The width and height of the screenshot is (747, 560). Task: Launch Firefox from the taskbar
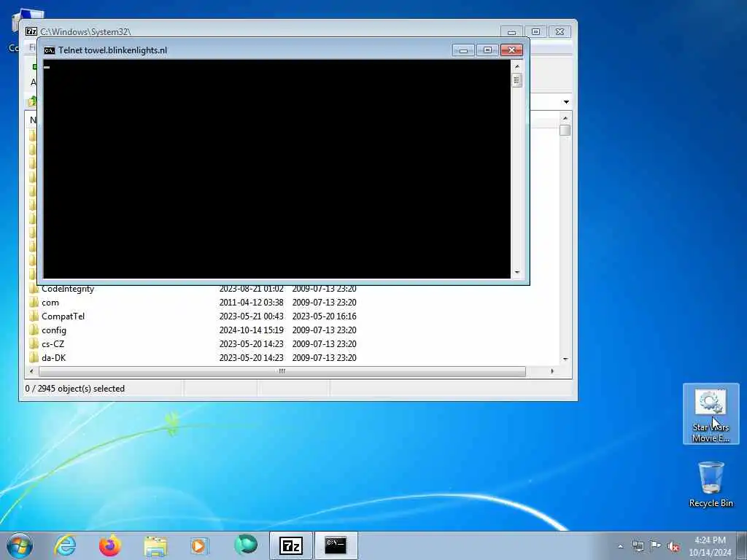click(110, 545)
